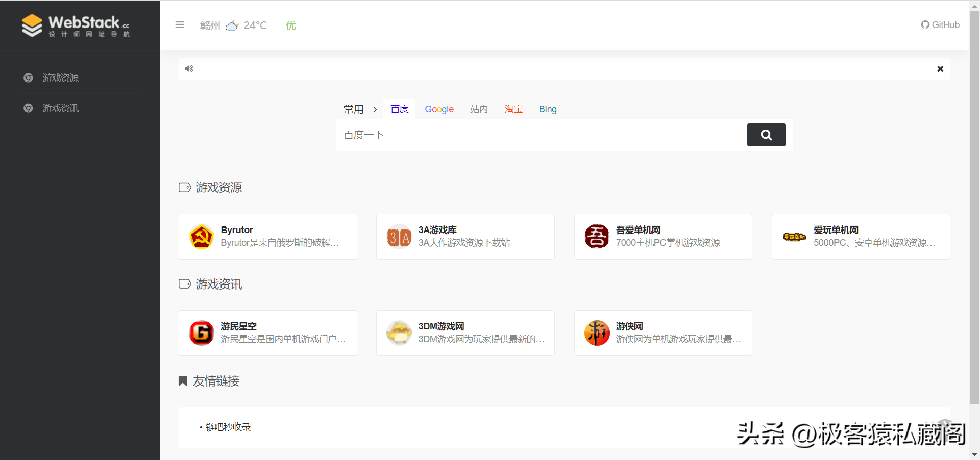
Task: Click the Byrutor site icon
Action: (x=202, y=237)
